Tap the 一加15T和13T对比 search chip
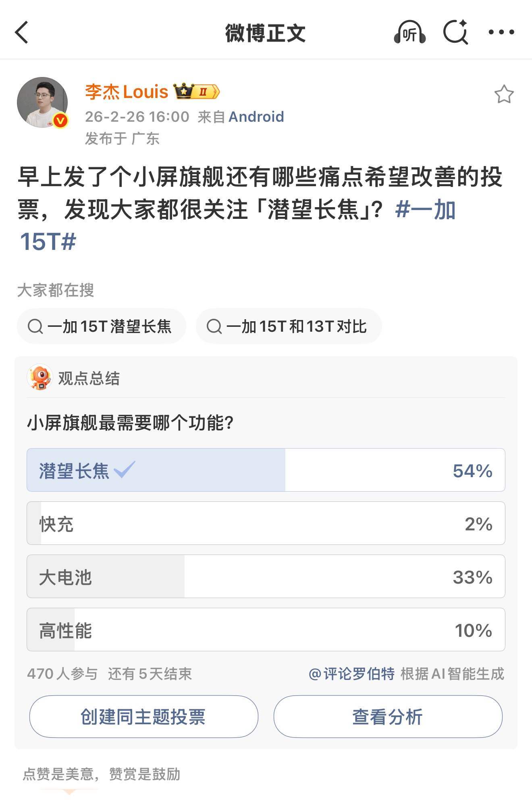 coord(288,326)
